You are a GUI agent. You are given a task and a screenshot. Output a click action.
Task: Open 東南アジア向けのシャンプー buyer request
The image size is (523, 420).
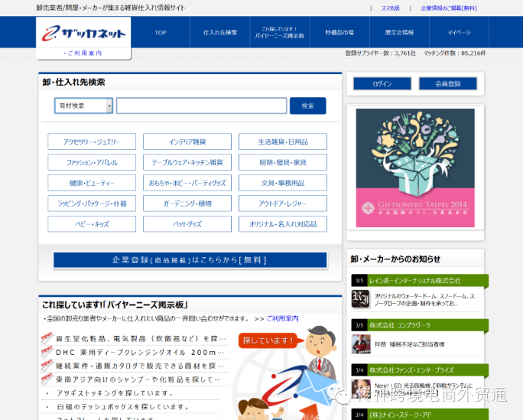click(x=138, y=380)
